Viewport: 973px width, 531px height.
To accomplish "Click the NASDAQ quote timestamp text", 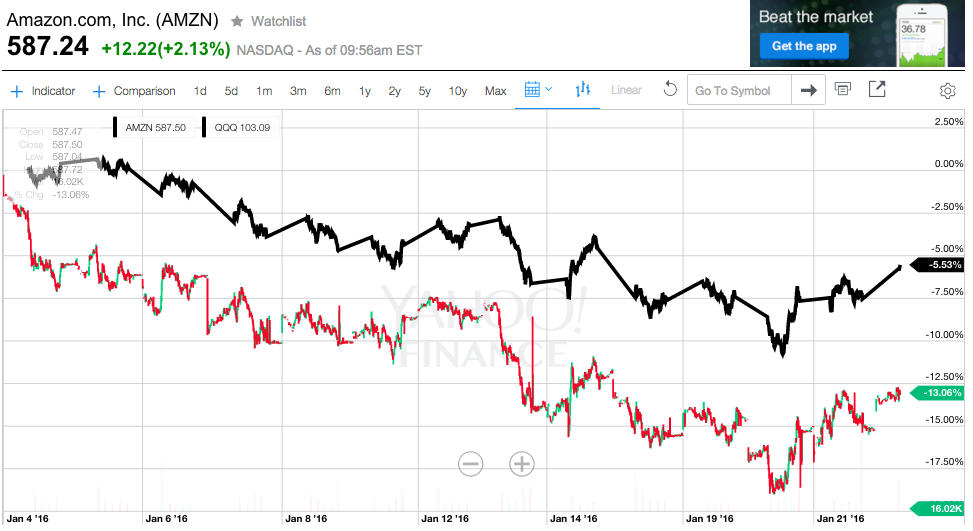I will point(330,50).
